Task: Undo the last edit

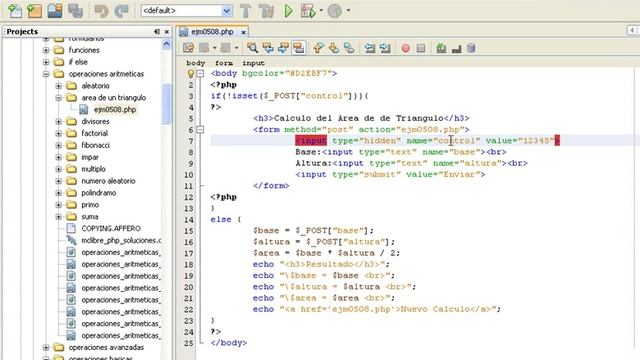Action: (x=101, y=11)
